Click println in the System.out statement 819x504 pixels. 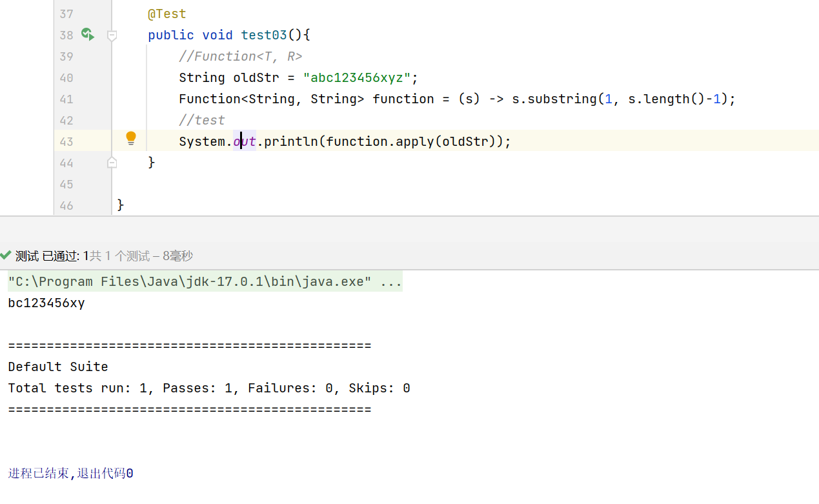pyautogui.click(x=291, y=141)
